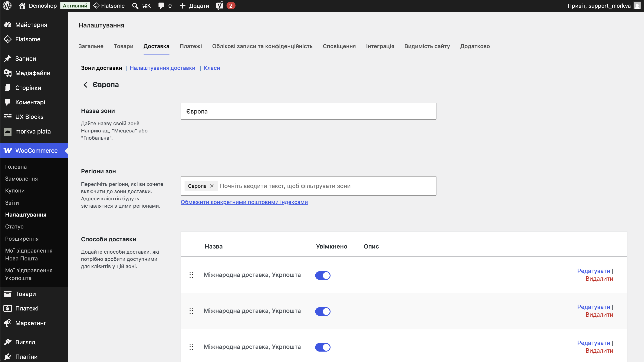
Task: Click Видалити for third shipping method
Action: coord(599,351)
